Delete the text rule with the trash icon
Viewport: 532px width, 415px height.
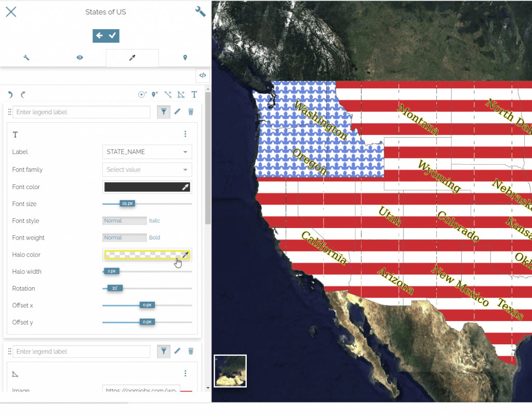click(x=191, y=112)
